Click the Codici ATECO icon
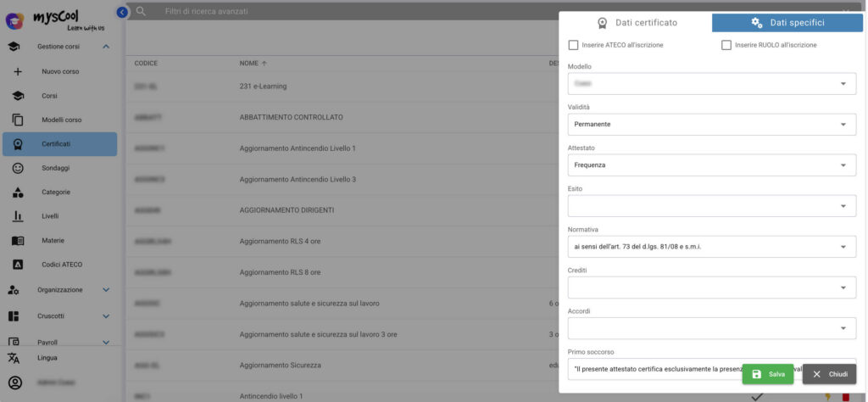This screenshot has width=868, height=402. coord(18,265)
